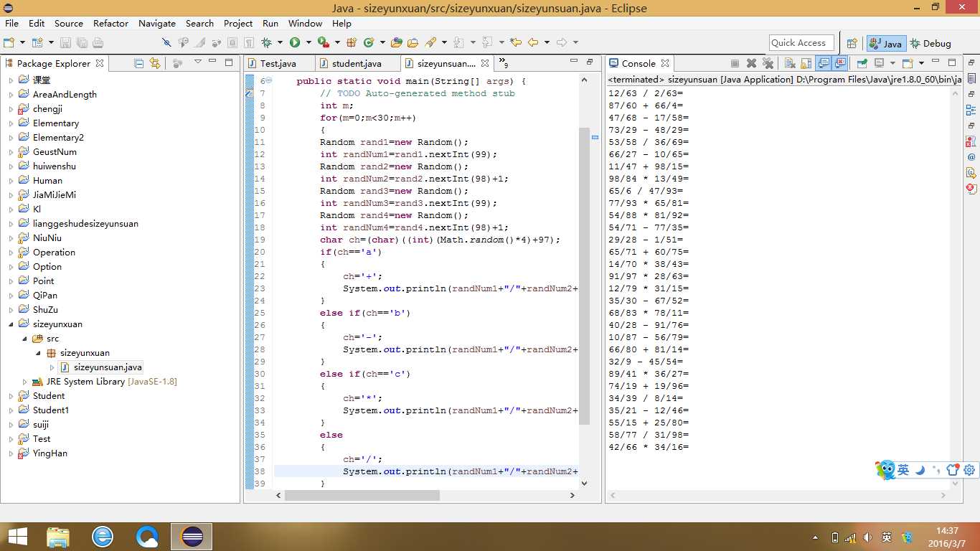Toggle Show Console When Standard Out Changes

click(824, 63)
